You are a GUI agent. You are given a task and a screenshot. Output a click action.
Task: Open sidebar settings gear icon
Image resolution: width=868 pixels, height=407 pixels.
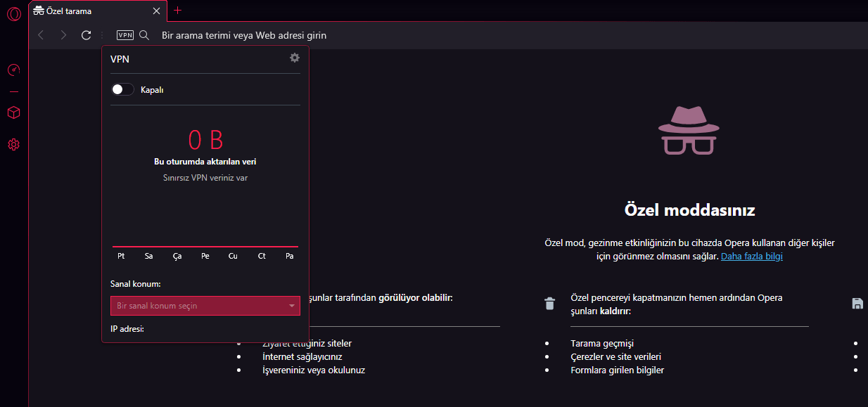[13, 145]
